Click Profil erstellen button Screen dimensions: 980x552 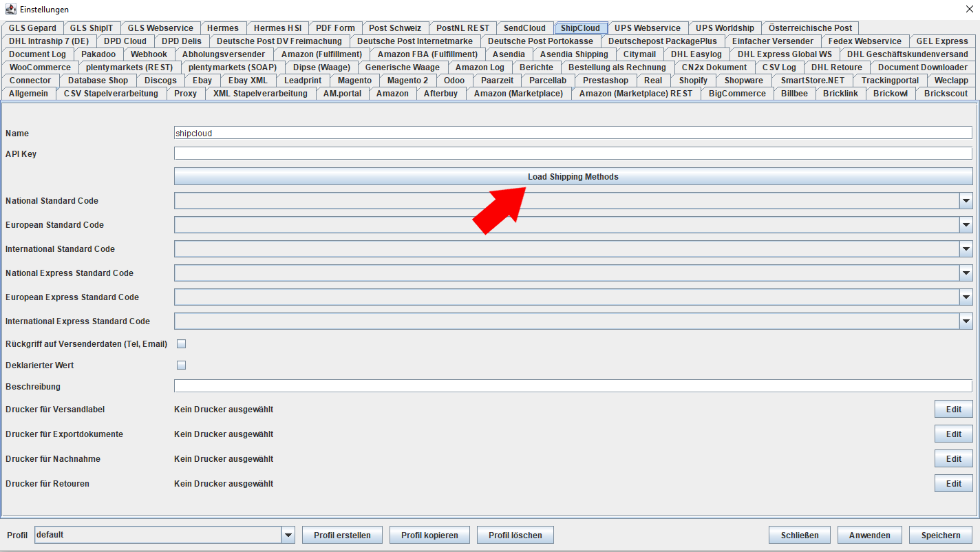(342, 535)
